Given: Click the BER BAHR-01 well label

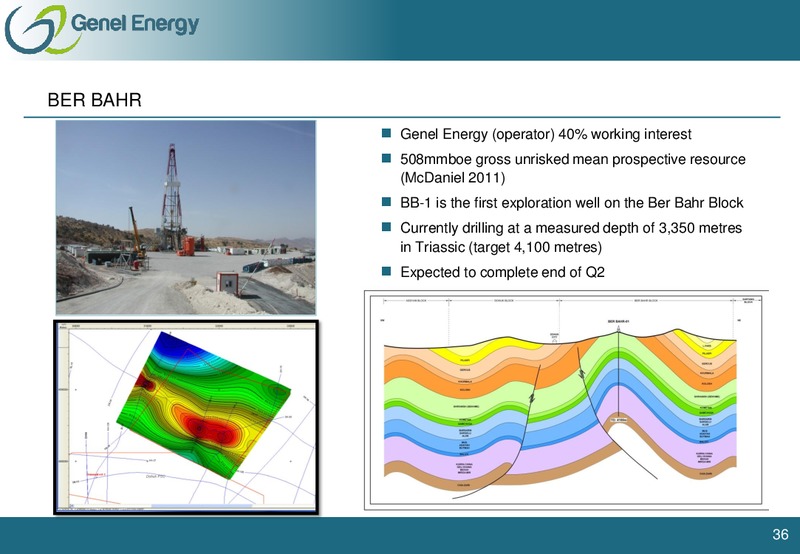Looking at the screenshot, I should click(x=618, y=321).
